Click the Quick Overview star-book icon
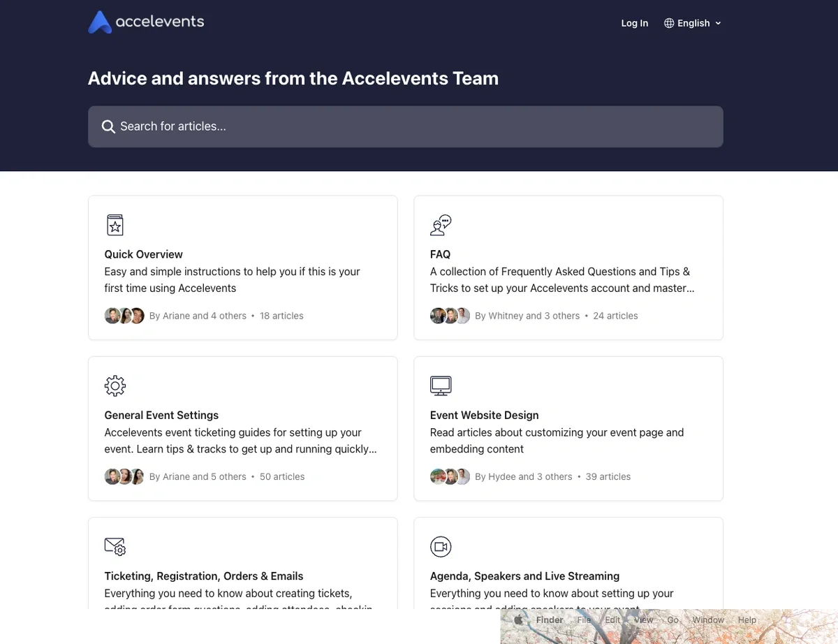 click(x=115, y=225)
